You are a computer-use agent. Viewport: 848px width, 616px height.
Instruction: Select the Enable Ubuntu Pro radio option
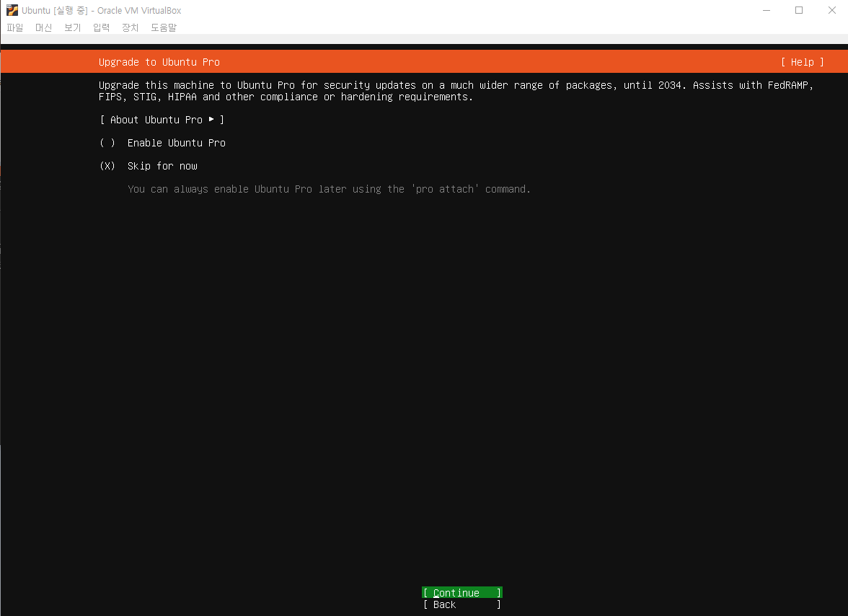[162, 143]
